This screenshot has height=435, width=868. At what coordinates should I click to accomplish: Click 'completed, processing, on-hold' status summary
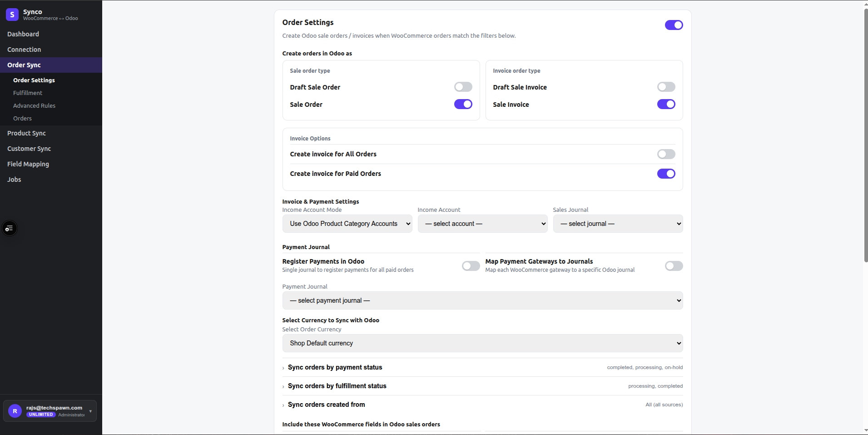(x=645, y=367)
